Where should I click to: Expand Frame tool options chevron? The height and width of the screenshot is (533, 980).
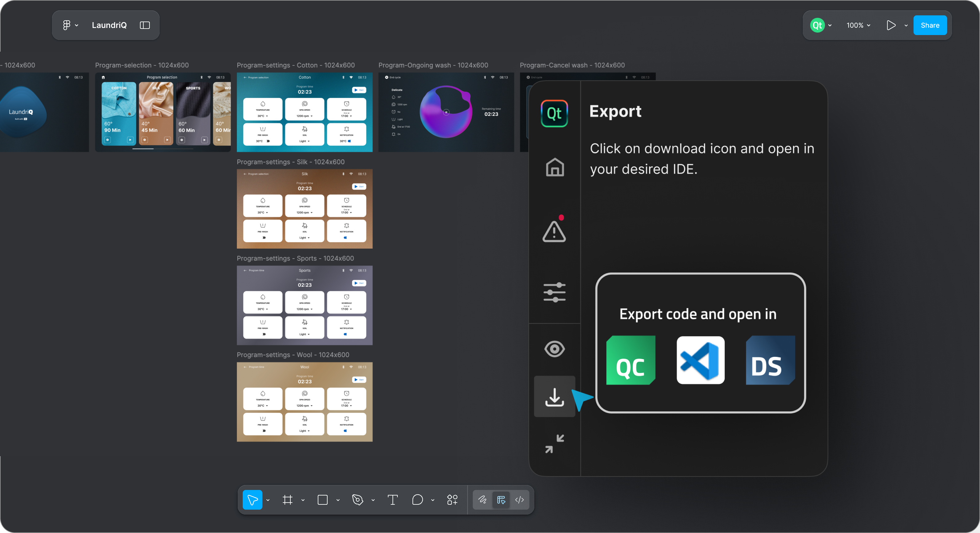click(x=303, y=500)
